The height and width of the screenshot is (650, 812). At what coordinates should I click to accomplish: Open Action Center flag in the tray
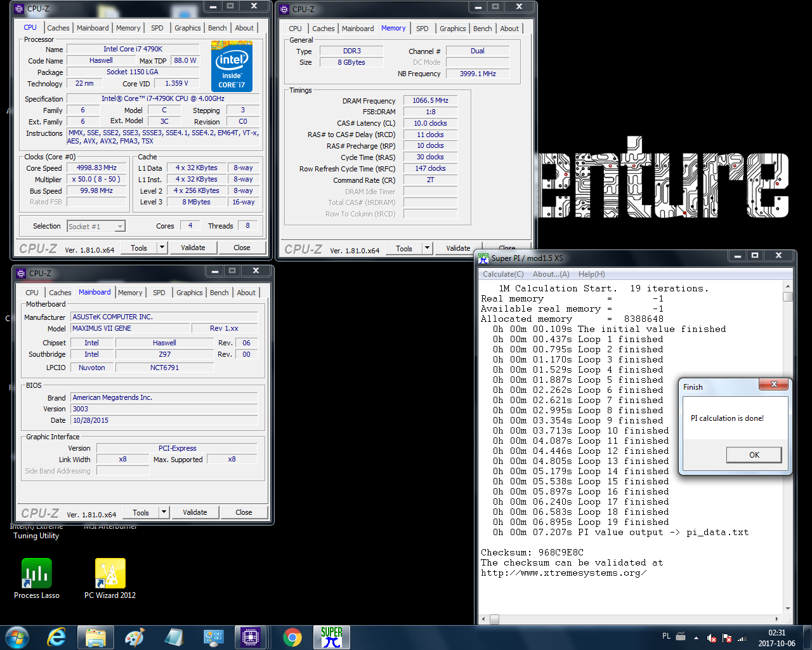[727, 638]
